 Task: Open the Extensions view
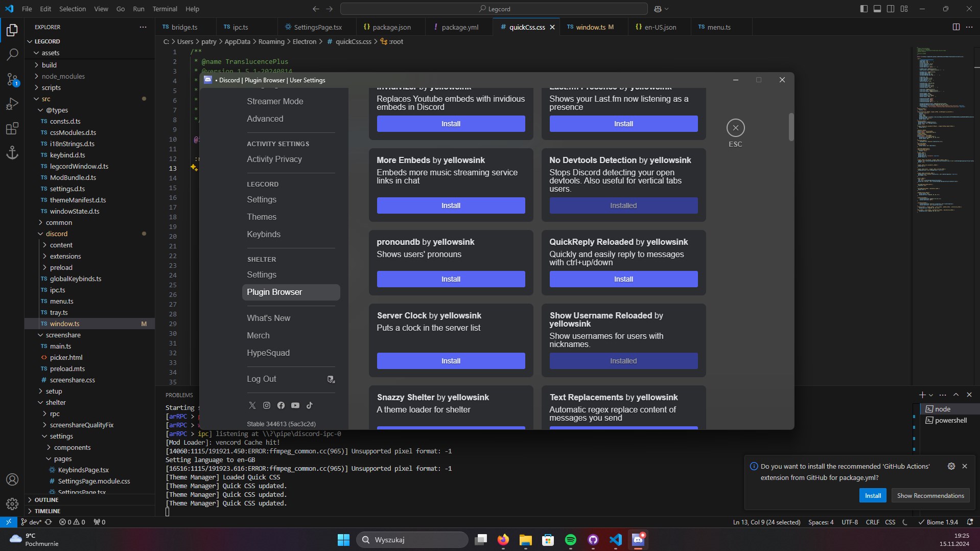coord(12,129)
